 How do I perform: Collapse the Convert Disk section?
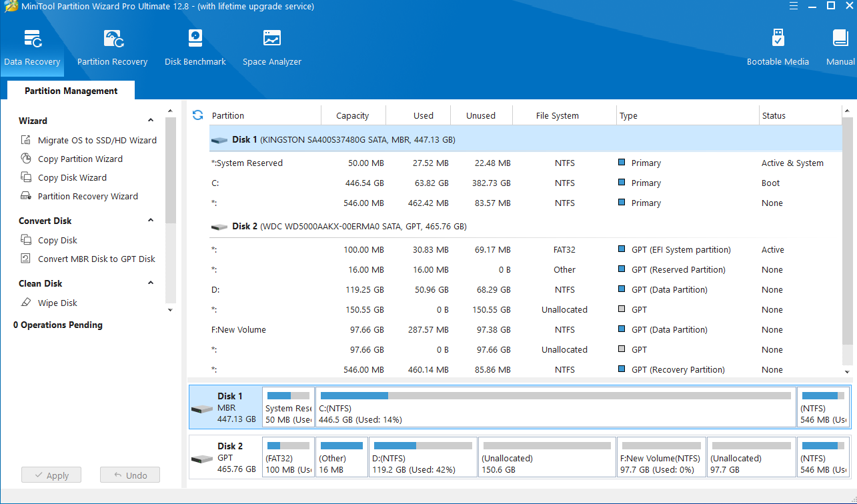[x=151, y=221]
